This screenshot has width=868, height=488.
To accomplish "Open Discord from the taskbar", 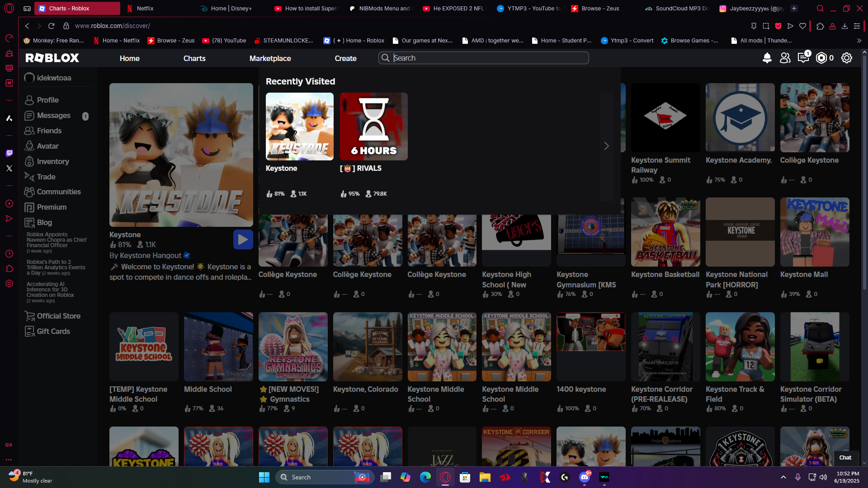I will 584,477.
